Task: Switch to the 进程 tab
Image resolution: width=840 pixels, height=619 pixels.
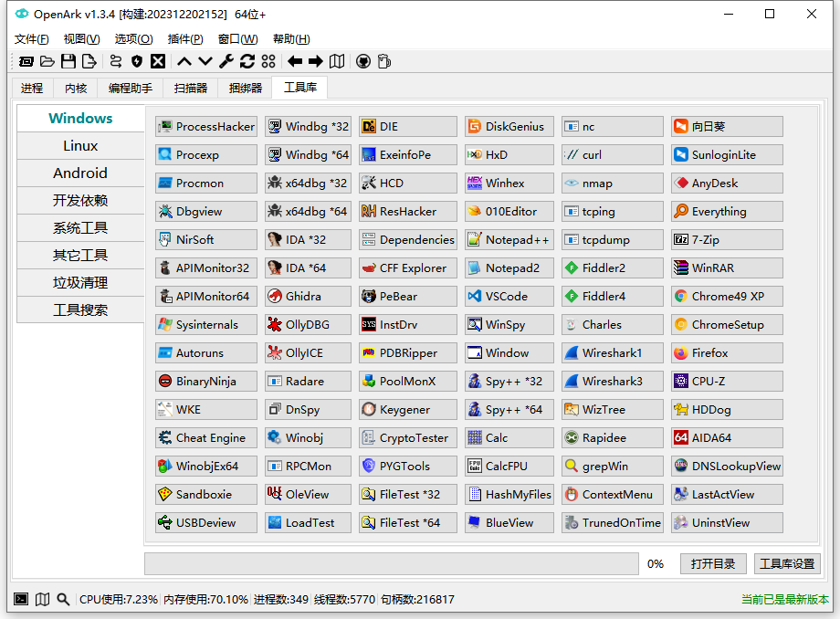Action: (32, 89)
